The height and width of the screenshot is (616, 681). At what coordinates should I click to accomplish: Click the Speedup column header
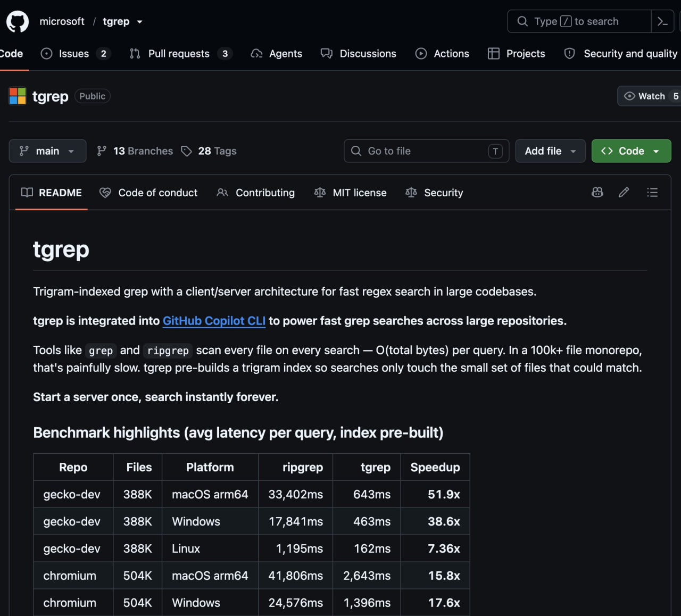(x=435, y=467)
